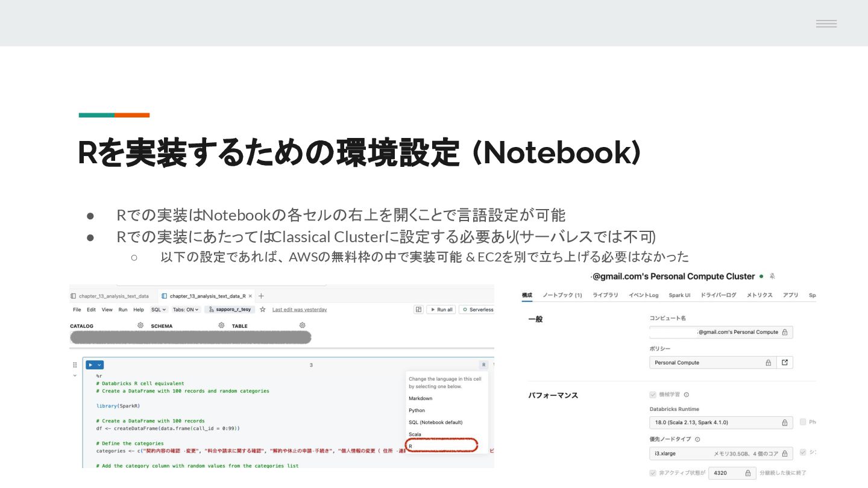Click Last edit was yesterday link
The width and height of the screenshot is (868, 488).
click(x=300, y=310)
